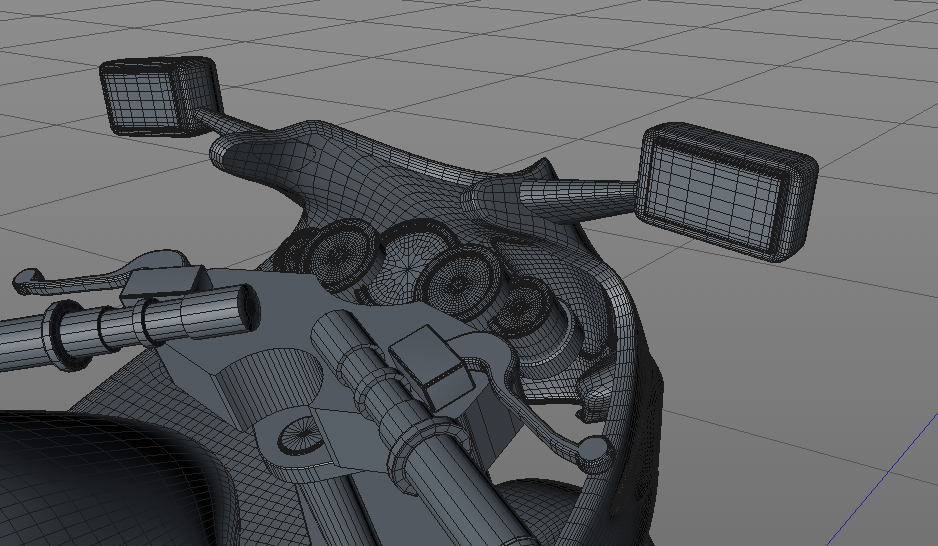Select the switch box on left handlebar
Image resolution: width=938 pixels, height=546 pixels.
tap(166, 283)
